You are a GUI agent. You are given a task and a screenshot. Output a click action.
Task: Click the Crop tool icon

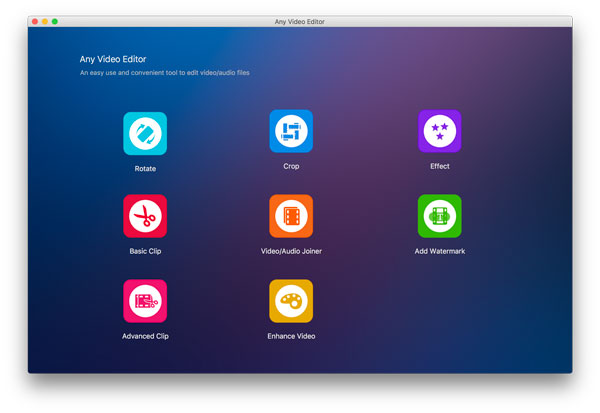(291, 131)
